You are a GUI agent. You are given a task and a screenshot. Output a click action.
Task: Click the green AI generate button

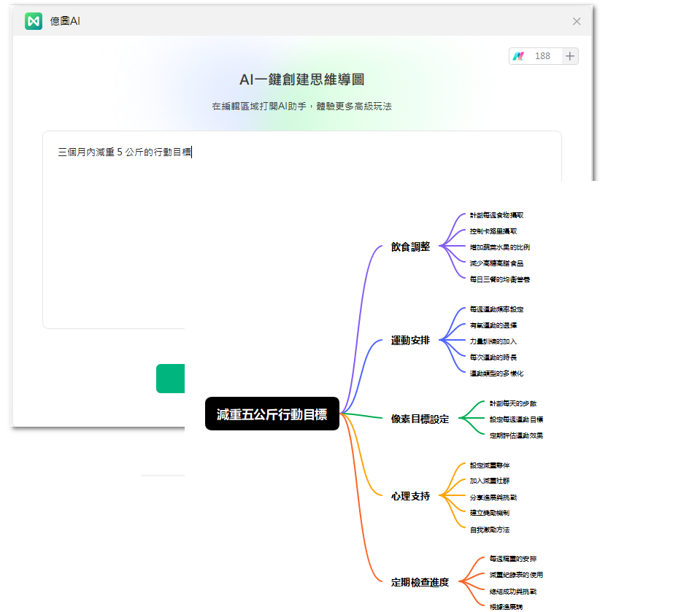click(x=171, y=379)
